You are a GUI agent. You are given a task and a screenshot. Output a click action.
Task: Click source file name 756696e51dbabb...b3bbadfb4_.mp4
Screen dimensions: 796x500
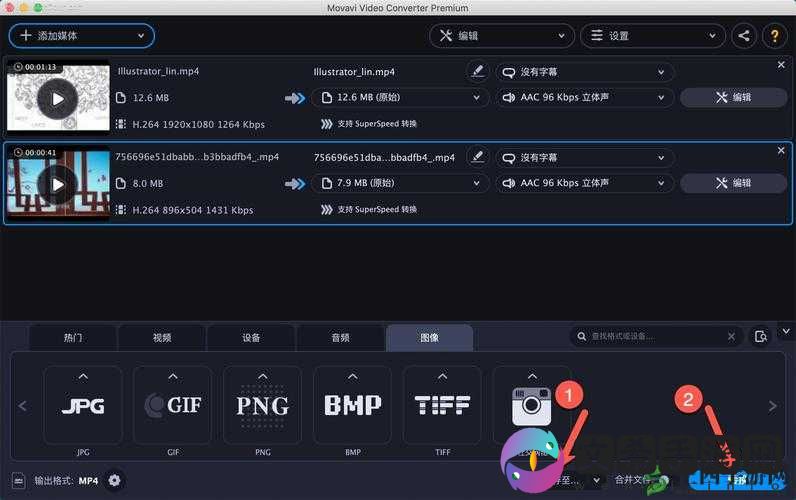point(197,157)
